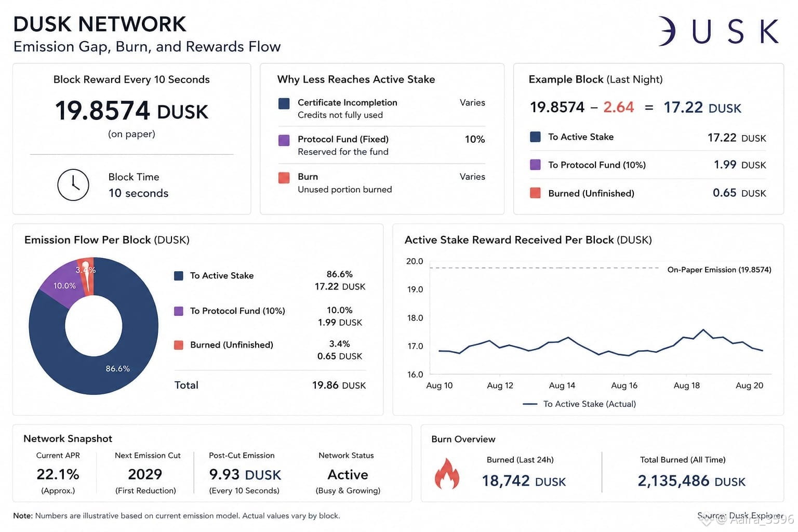Select the Why Less Reaches Active Stake heading
The width and height of the screenshot is (798, 532).
tap(356, 79)
